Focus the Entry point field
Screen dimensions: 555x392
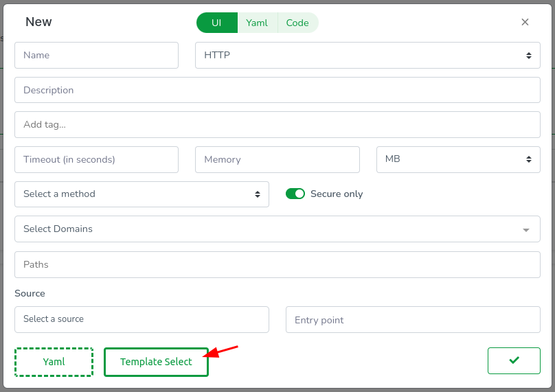413,320
